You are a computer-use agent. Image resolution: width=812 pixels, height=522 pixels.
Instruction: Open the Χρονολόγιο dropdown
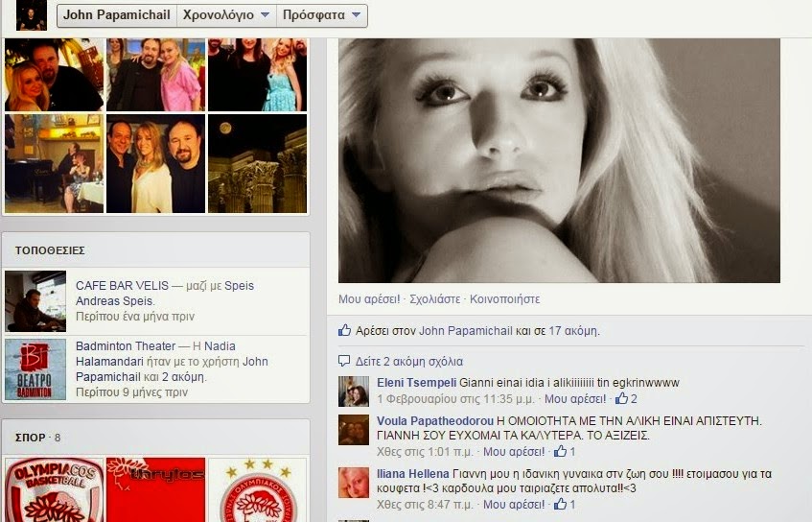click(224, 15)
